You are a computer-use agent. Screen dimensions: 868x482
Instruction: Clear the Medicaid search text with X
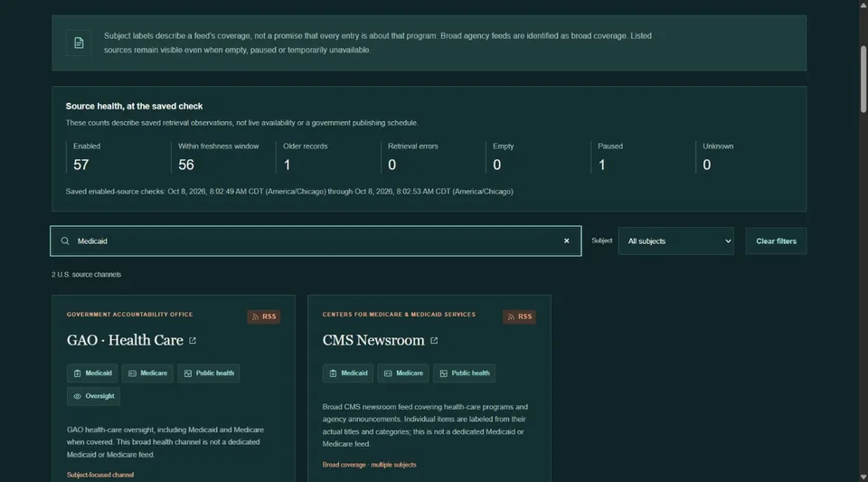566,241
